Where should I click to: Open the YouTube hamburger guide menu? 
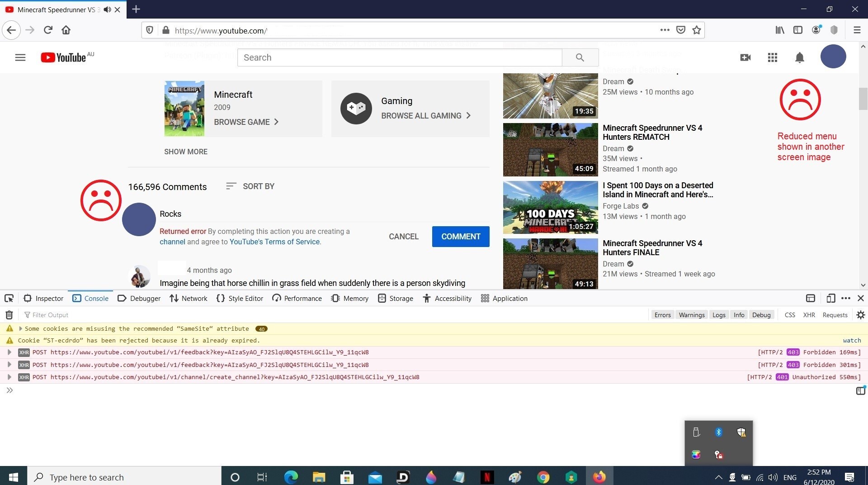[x=20, y=57]
